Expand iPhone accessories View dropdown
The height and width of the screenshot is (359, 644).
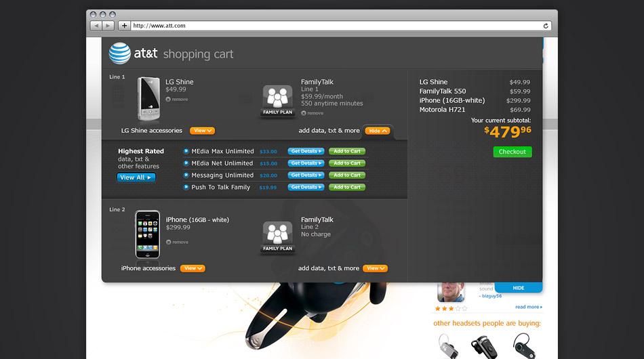click(193, 268)
